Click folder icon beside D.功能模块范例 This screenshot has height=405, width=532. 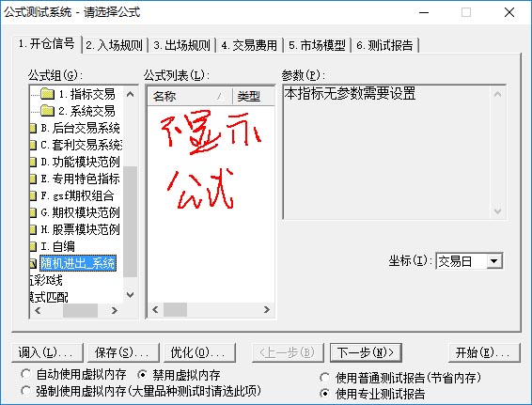[x=33, y=163]
